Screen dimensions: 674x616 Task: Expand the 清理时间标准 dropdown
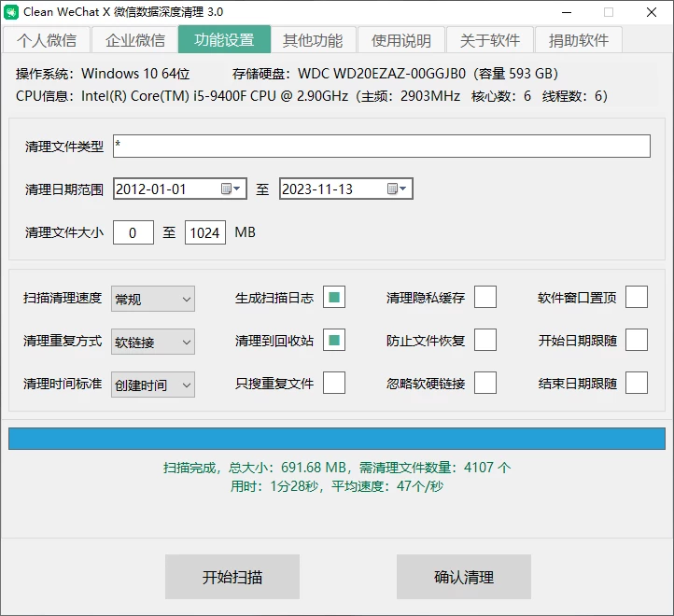tap(153, 385)
